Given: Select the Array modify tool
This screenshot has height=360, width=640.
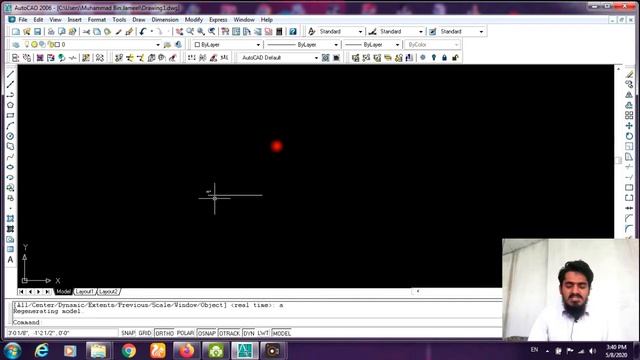Looking at the screenshot, I should [629, 116].
